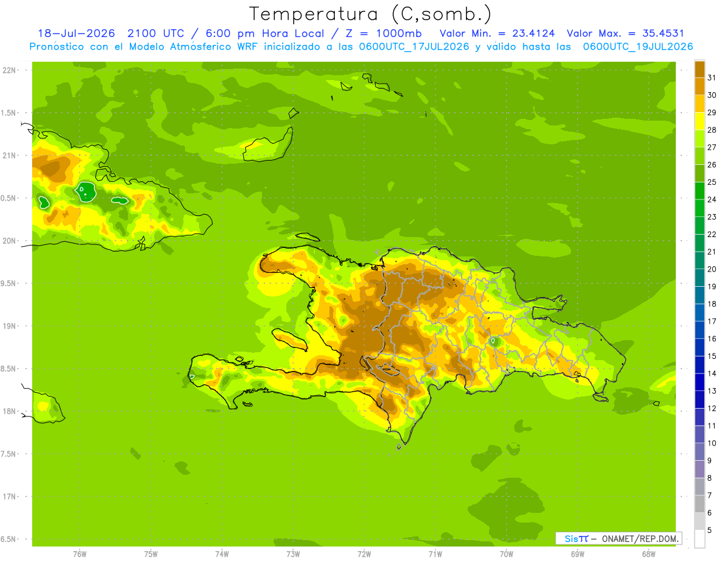Click the legend label '30'
This screenshot has width=728, height=562.
coord(712,95)
